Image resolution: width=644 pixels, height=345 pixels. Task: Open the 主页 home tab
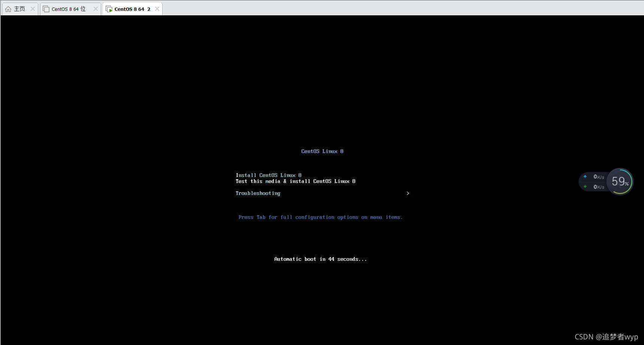coord(19,9)
